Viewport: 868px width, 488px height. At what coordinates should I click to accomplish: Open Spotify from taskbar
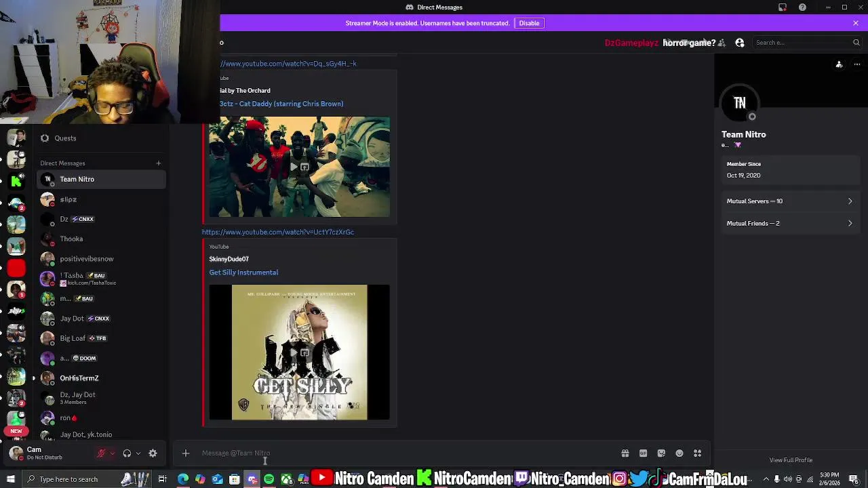click(x=269, y=479)
